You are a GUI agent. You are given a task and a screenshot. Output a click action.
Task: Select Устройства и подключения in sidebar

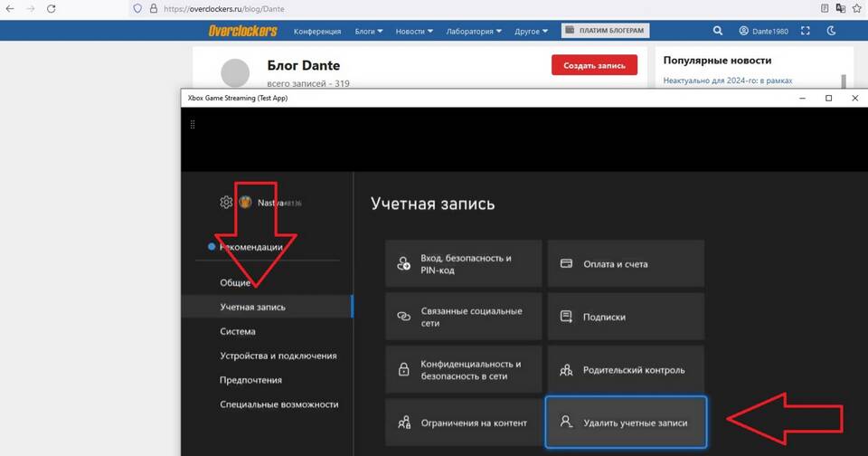pyautogui.click(x=278, y=356)
